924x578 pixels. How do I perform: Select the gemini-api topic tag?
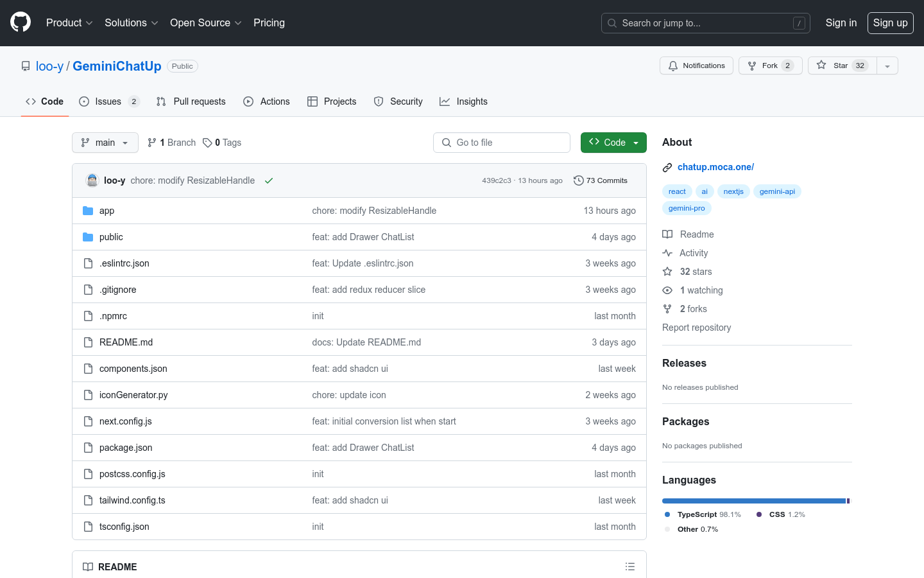777,191
